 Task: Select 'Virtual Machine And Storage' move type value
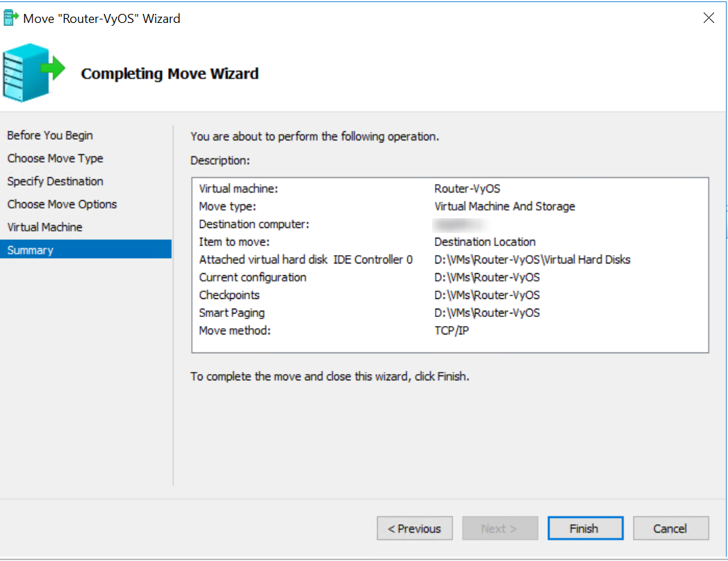505,206
